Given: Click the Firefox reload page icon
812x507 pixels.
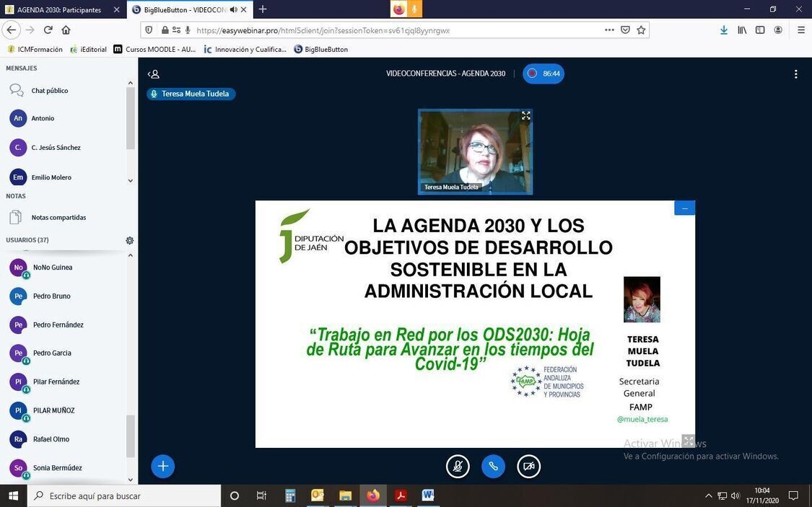Looking at the screenshot, I should click(48, 30).
